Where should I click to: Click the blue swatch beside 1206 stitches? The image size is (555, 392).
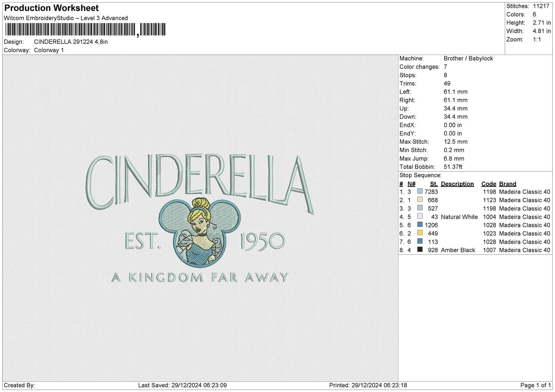click(420, 225)
